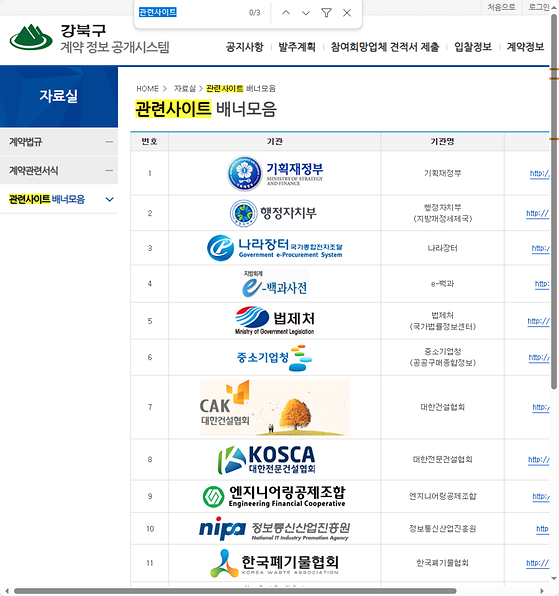559x596 pixels.
Task: Open http link in 대한전문건설협회 row
Action: click(x=539, y=460)
